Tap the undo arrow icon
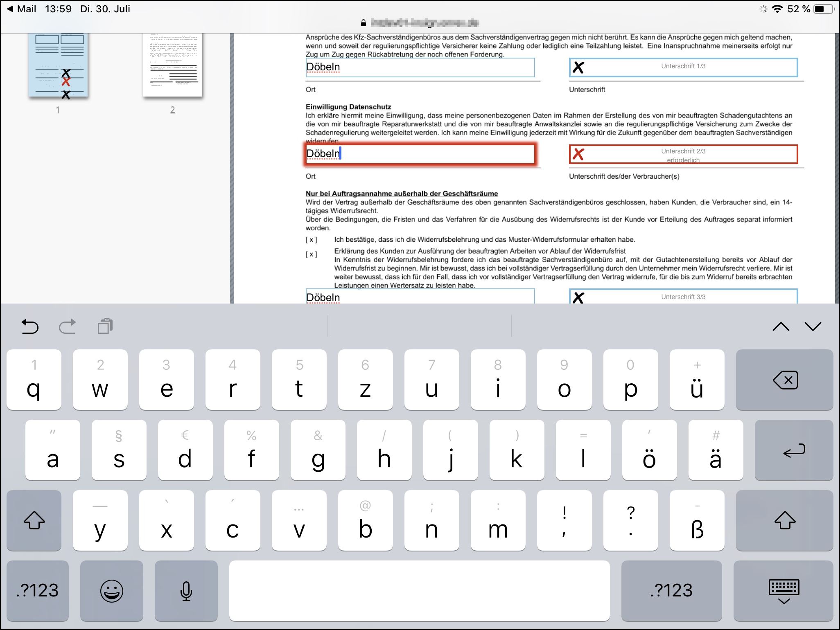Image resolution: width=840 pixels, height=630 pixels. coord(29,326)
